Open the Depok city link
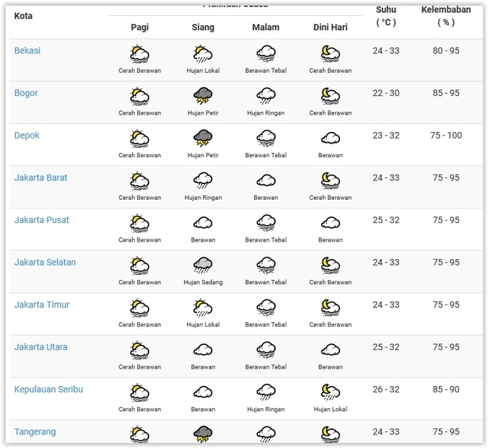This screenshot has width=488, height=448. click(x=27, y=136)
